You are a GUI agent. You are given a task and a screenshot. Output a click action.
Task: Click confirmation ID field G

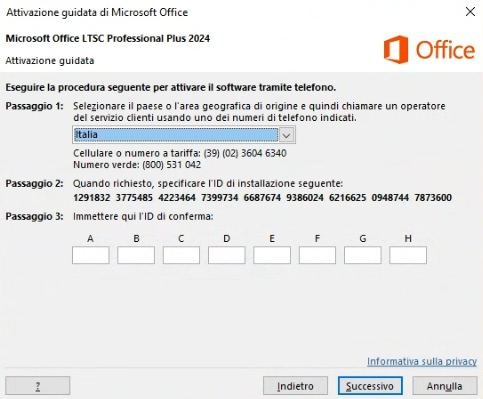[x=363, y=255]
